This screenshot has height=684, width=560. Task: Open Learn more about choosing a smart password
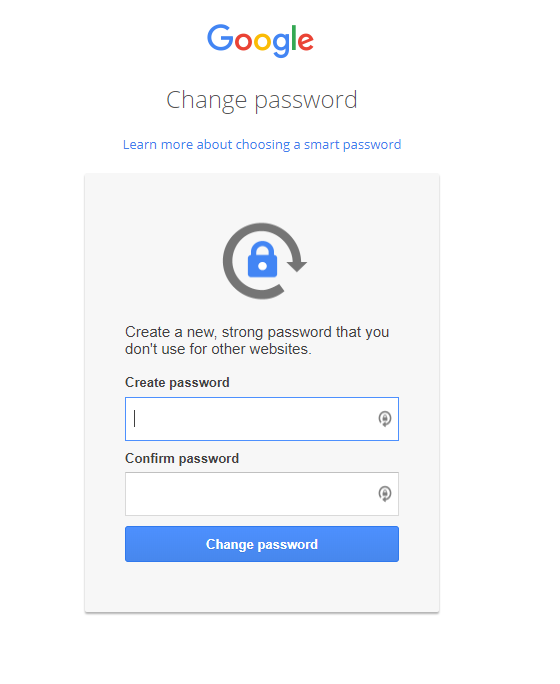[262, 144]
